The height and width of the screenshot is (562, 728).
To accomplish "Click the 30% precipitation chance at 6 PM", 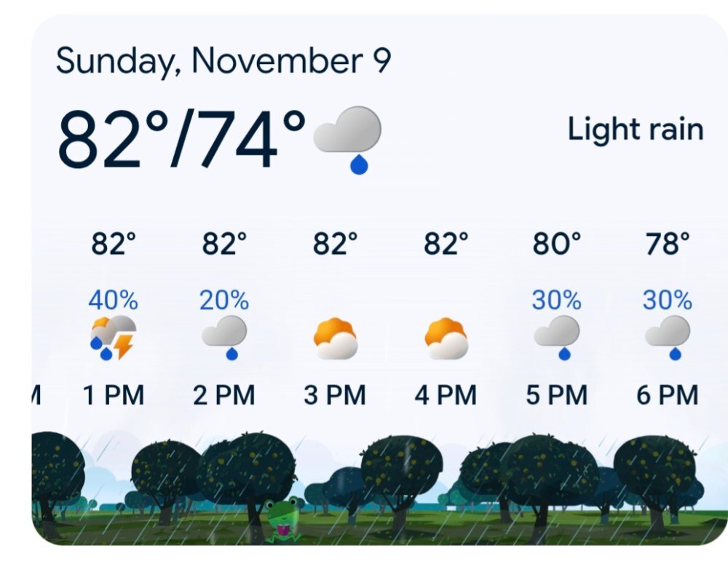I will tap(668, 299).
